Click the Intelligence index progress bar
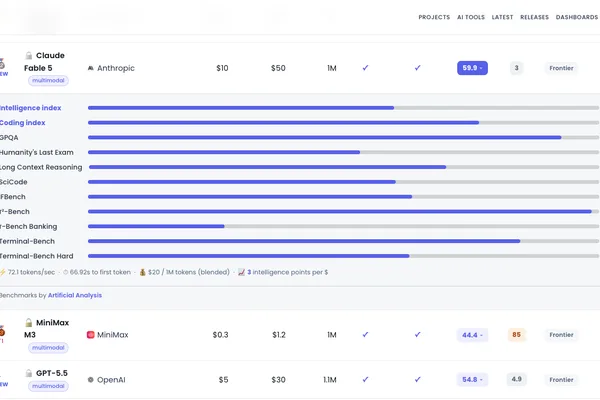 343,108
